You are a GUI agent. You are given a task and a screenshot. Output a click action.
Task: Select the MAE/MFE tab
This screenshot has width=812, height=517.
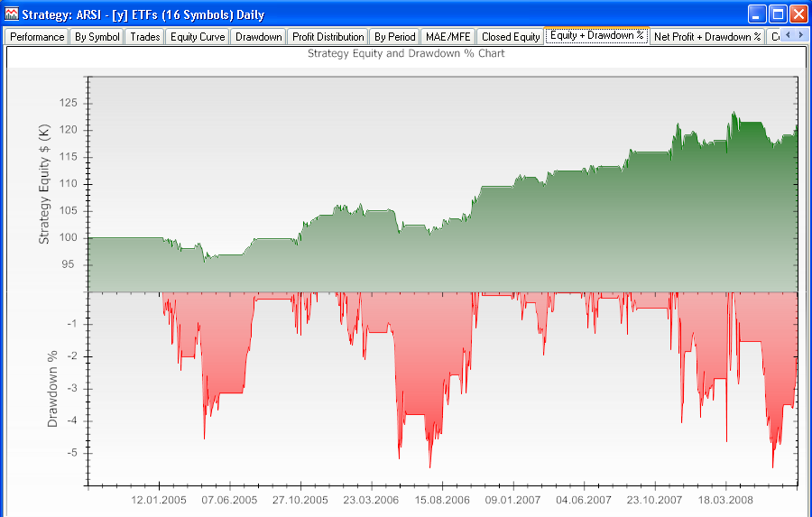(448, 37)
